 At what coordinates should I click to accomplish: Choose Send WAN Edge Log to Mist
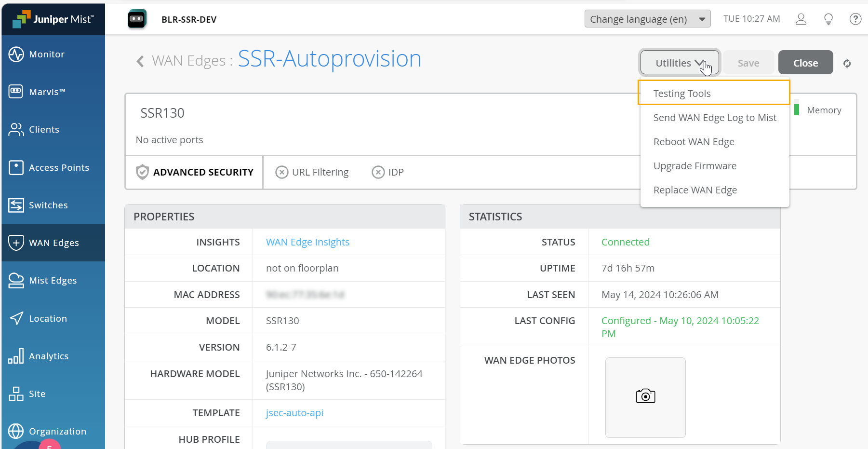[x=714, y=118]
